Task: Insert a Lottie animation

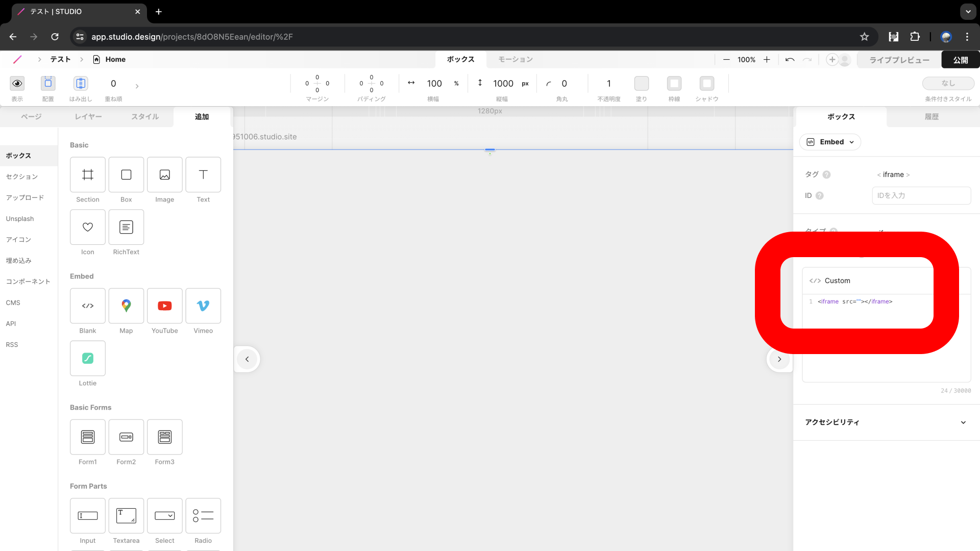Action: pos(88,359)
